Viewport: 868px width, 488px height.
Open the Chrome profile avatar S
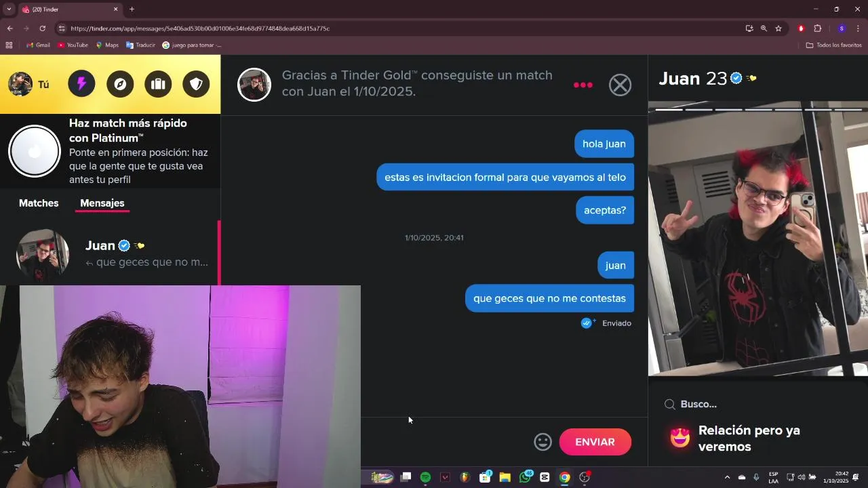pyautogui.click(x=842, y=28)
